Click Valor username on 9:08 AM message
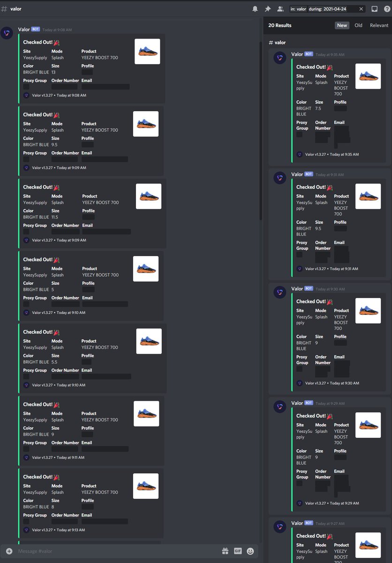The height and width of the screenshot is (563, 392). pos(24,29)
